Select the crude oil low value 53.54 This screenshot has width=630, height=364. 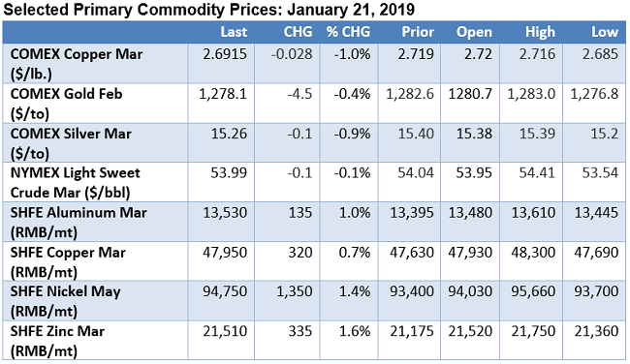tap(600, 173)
